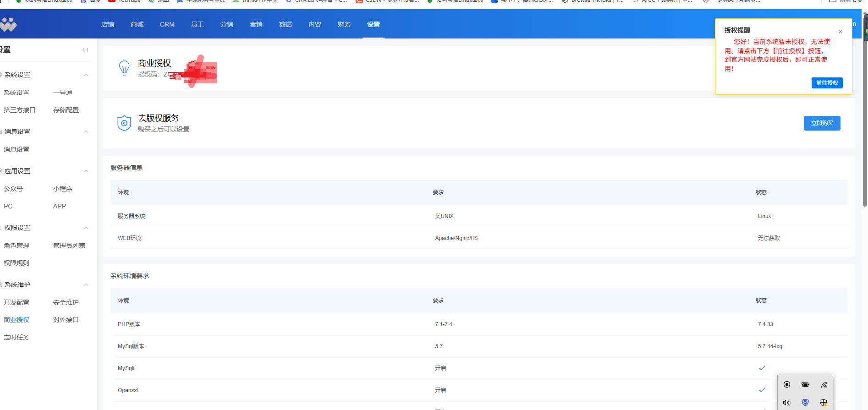Viewport: 868px width, 410px height.
Task: Select the highlighted 商业授权 sidebar link
Action: click(16, 320)
